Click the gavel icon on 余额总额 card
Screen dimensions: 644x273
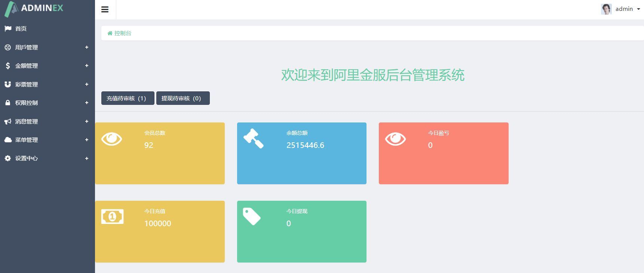(254, 139)
